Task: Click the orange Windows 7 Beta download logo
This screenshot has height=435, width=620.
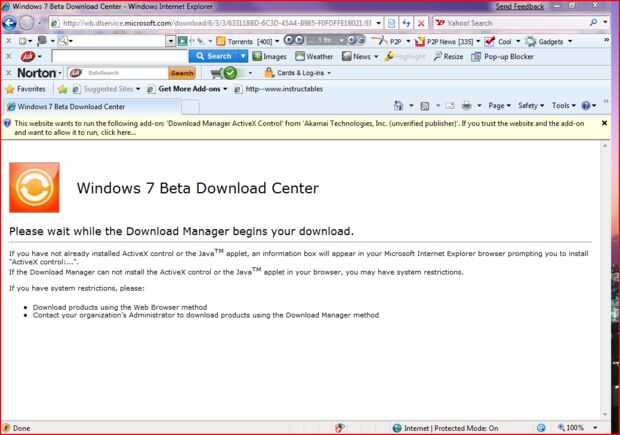Action: [x=34, y=187]
